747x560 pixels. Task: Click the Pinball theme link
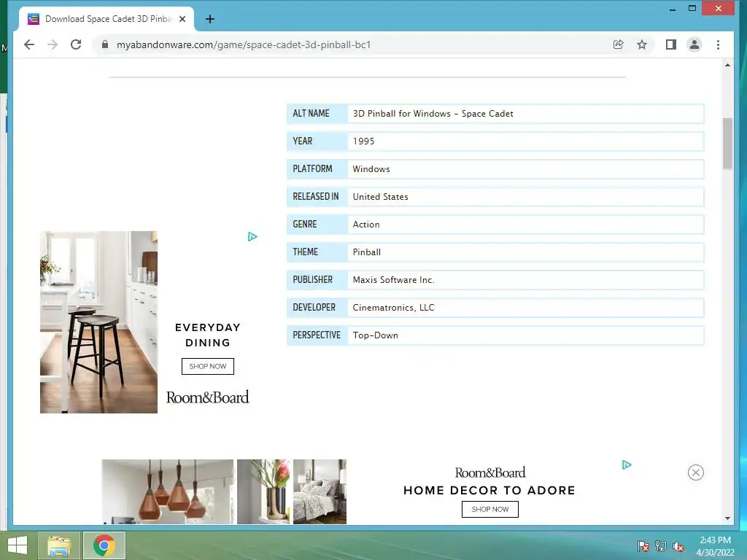coord(366,252)
